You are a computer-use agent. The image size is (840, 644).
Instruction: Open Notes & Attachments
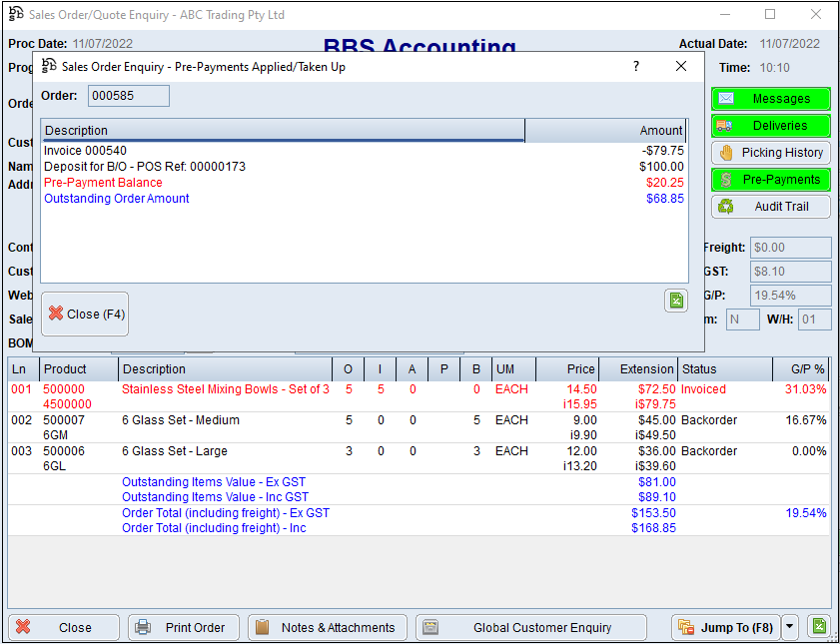(327, 627)
